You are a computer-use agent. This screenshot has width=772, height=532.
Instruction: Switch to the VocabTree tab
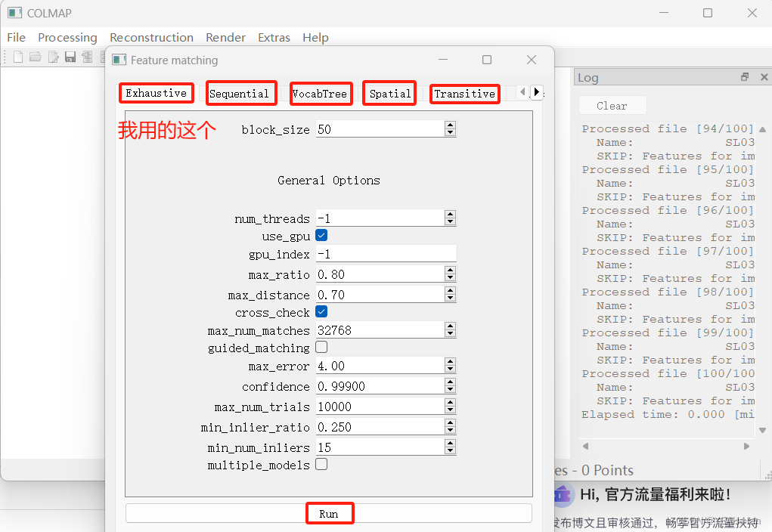click(320, 94)
